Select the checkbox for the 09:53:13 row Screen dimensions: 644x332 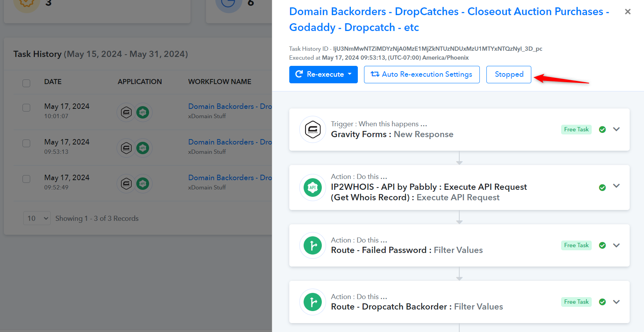pos(26,143)
